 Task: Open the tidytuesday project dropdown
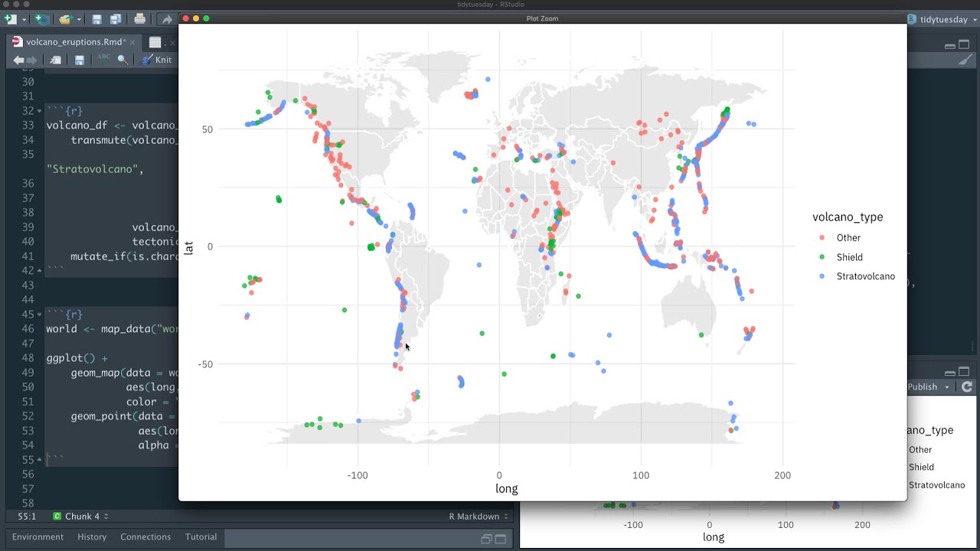coord(942,19)
